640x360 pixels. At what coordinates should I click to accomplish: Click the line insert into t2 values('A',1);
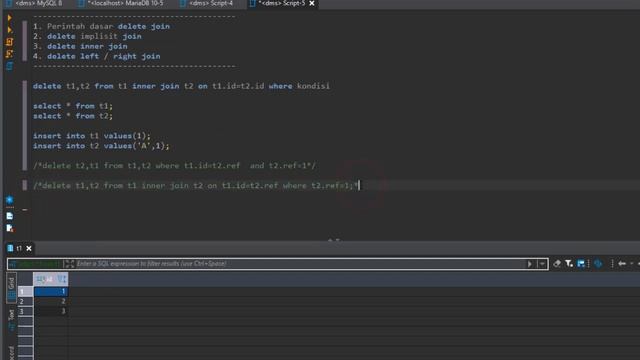(101, 146)
